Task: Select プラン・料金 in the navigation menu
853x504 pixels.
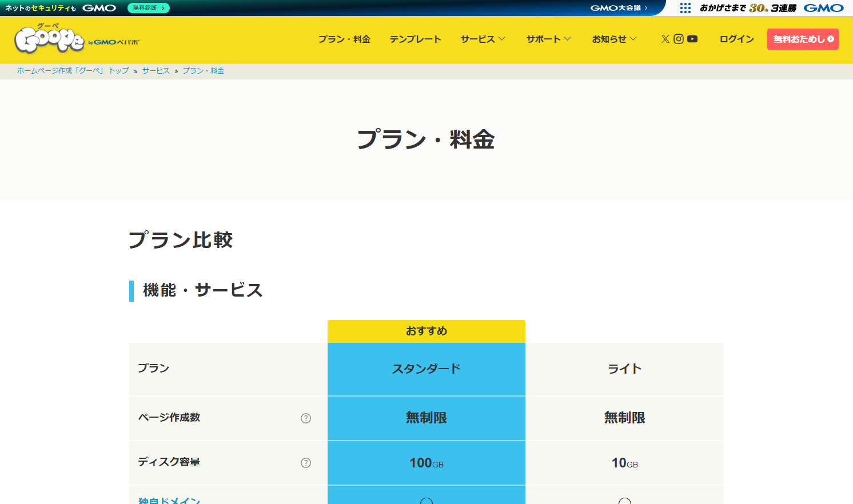Action: [x=344, y=39]
